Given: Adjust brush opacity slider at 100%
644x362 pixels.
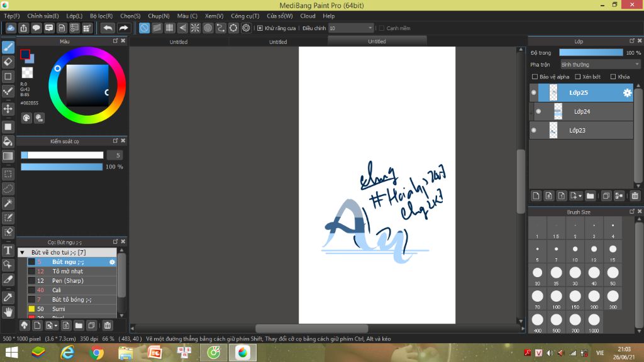Looking at the screenshot, I should [62, 167].
